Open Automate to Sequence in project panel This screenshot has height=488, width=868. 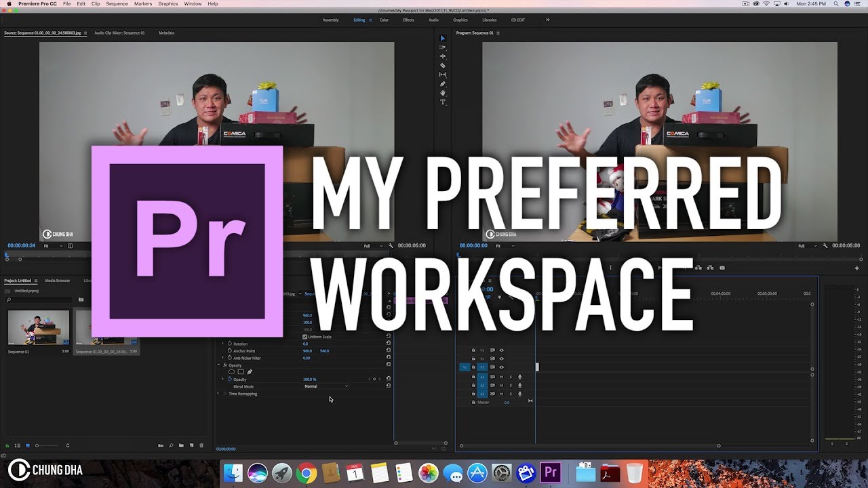[161, 445]
